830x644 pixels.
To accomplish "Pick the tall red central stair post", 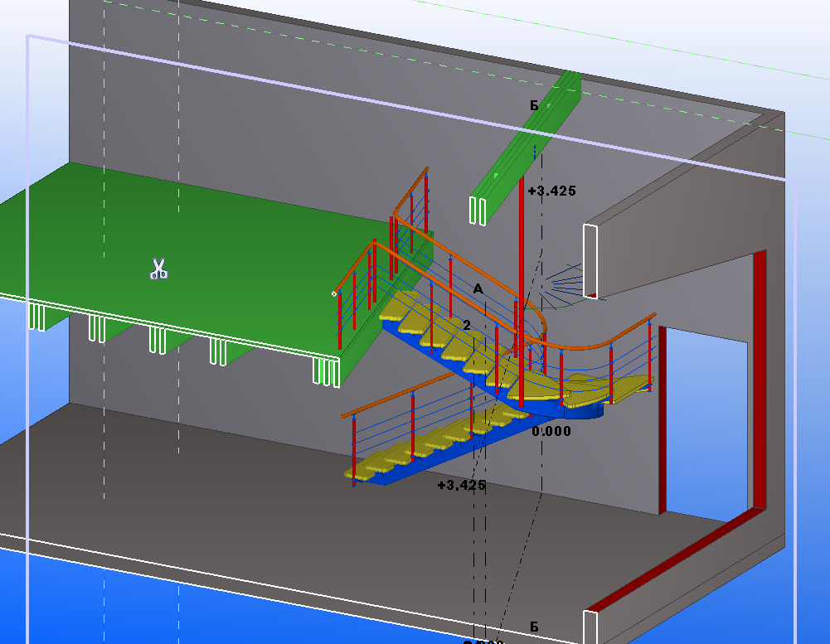I will (522, 291).
